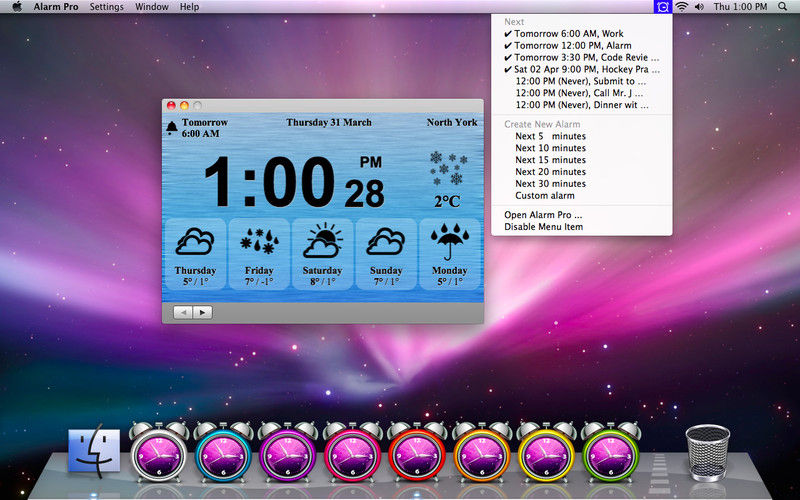Viewport: 800px width, 500px height.
Task: Open Spotlight search magnifier
Action: [x=783, y=7]
